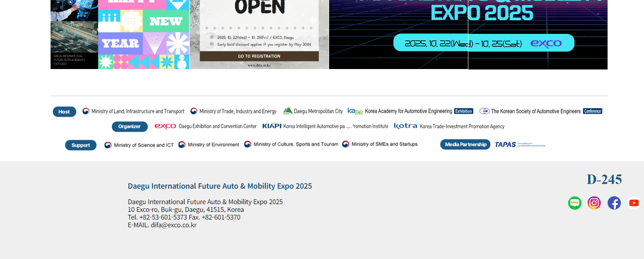The width and height of the screenshot is (644, 259).
Task: Click the www.difa.or.kr banner URL
Action: pyautogui.click(x=259, y=65)
